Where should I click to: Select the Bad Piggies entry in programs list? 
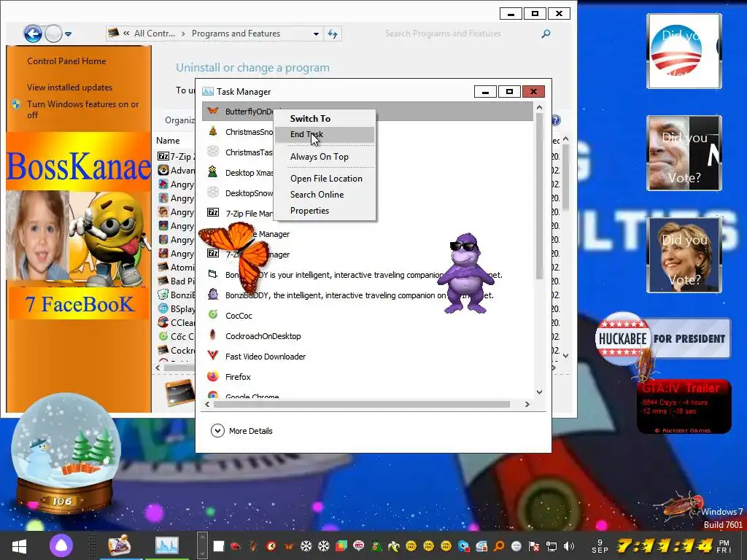(176, 281)
